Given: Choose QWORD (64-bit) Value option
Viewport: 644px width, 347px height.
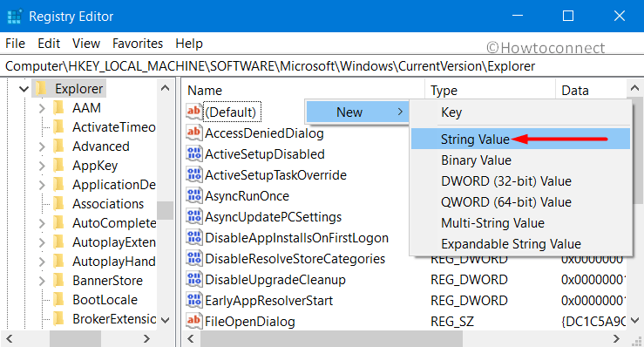Looking at the screenshot, I should pyautogui.click(x=520, y=202).
